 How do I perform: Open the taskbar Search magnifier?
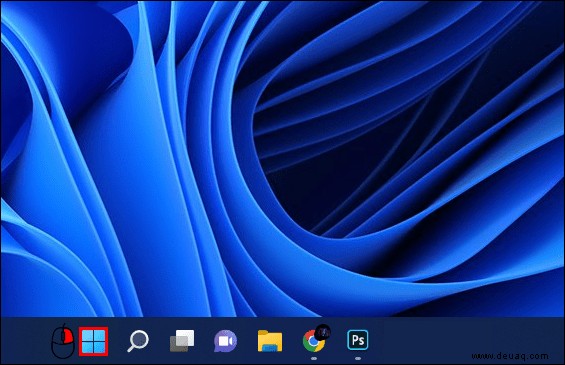[138, 340]
